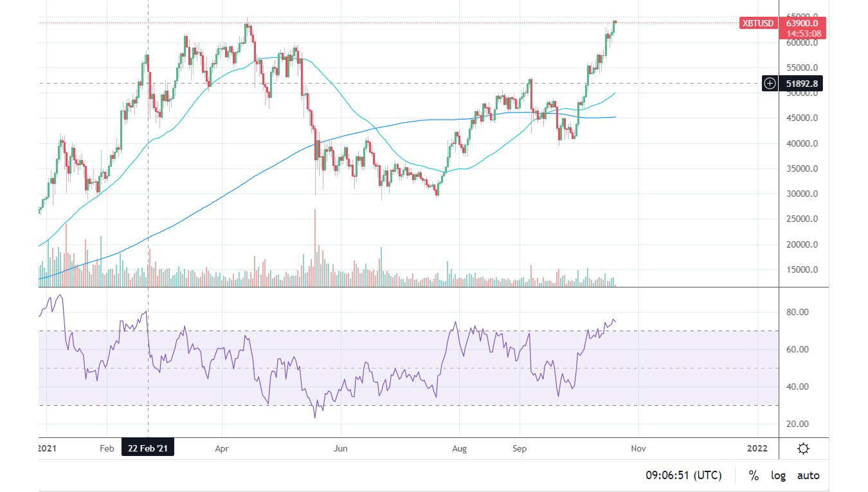The width and height of the screenshot is (868, 492).
Task: Select the 45000.0 price axis label
Action: click(802, 118)
